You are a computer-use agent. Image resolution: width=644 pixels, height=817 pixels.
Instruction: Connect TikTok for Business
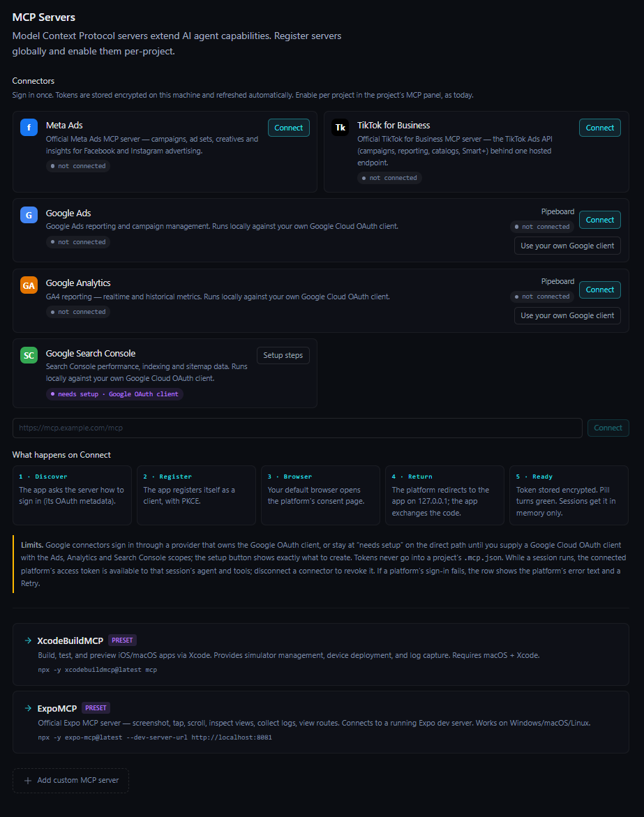pos(600,128)
